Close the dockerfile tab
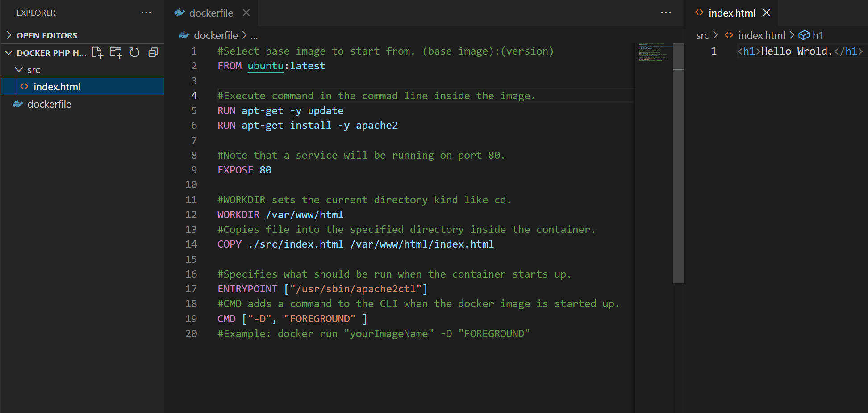868x413 pixels. point(246,13)
